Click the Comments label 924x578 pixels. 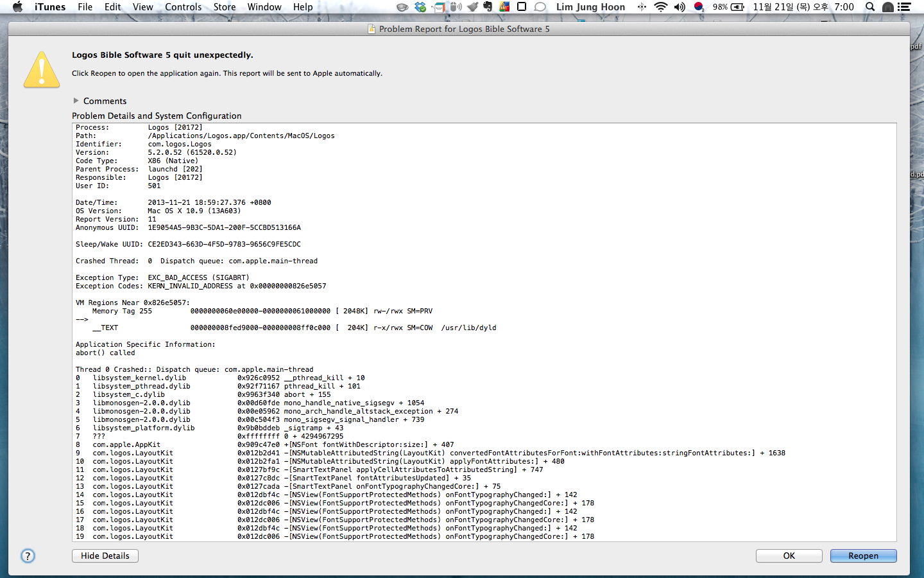(x=105, y=101)
